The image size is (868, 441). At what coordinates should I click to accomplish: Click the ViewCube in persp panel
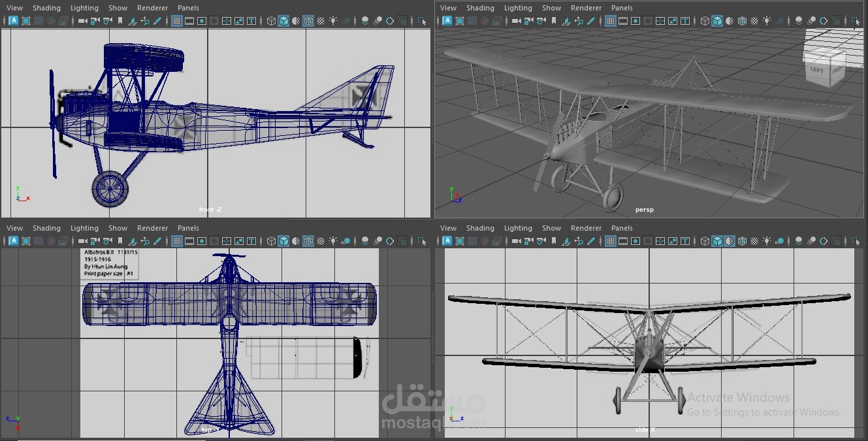827,66
